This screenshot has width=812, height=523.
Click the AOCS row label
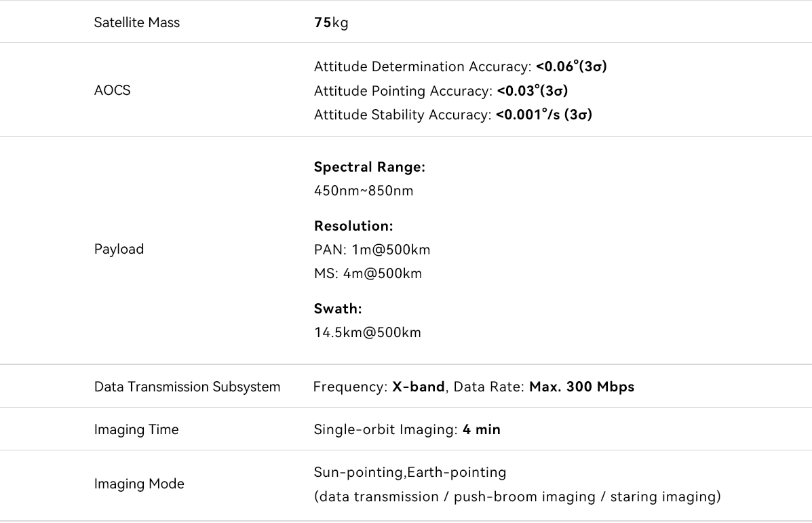coord(112,90)
